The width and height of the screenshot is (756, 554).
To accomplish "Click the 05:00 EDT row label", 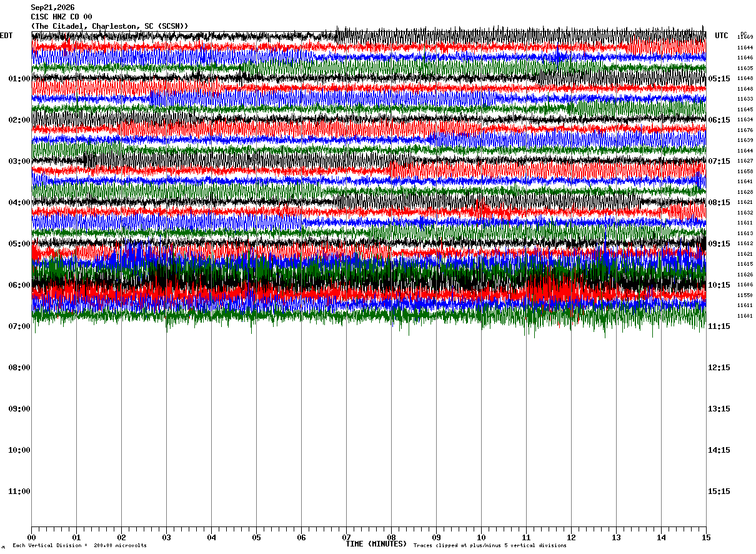I will click(x=19, y=244).
